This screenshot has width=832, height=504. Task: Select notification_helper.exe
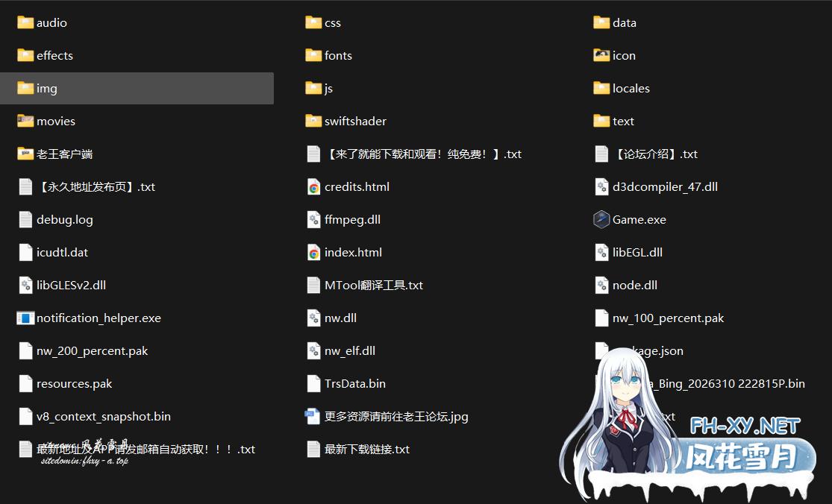coord(99,318)
